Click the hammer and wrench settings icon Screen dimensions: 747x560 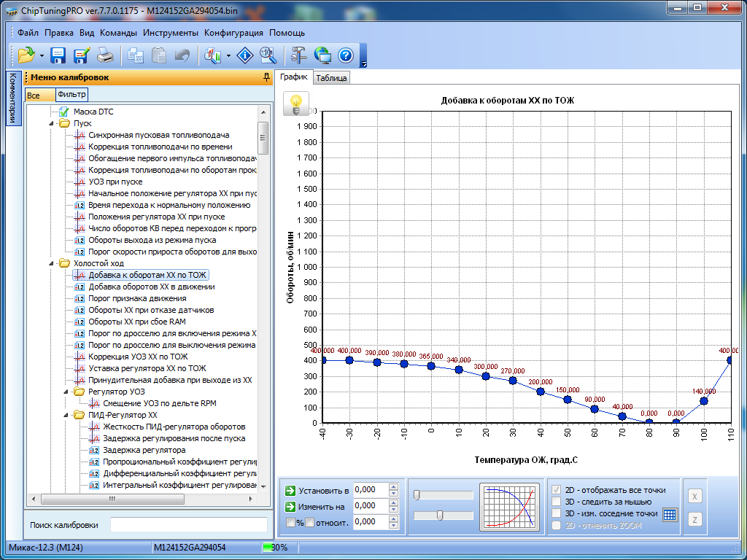pos(299,55)
